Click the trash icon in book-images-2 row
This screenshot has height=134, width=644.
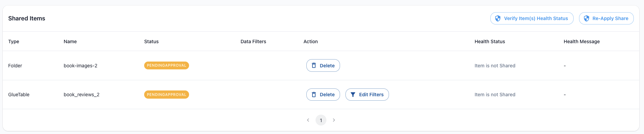314,66
